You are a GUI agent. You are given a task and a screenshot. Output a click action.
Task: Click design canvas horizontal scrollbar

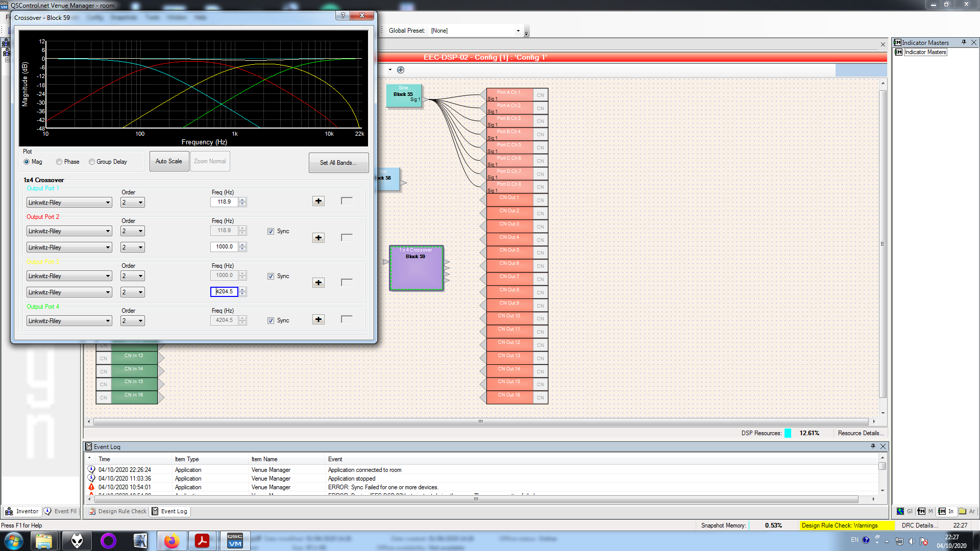pyautogui.click(x=481, y=421)
